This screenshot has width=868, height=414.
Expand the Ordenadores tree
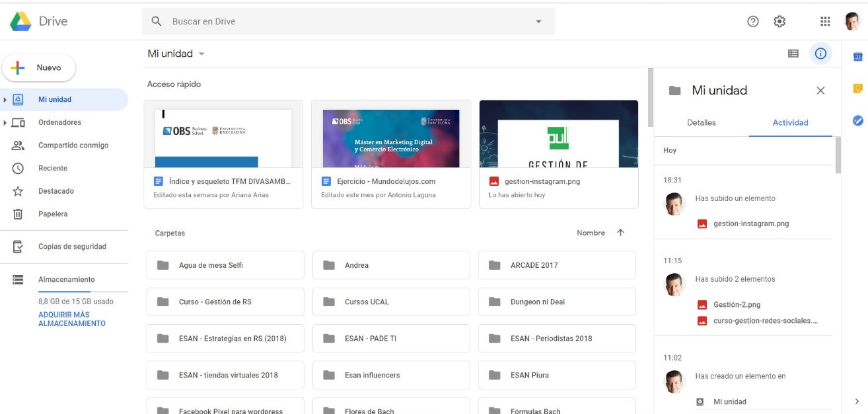coord(5,123)
